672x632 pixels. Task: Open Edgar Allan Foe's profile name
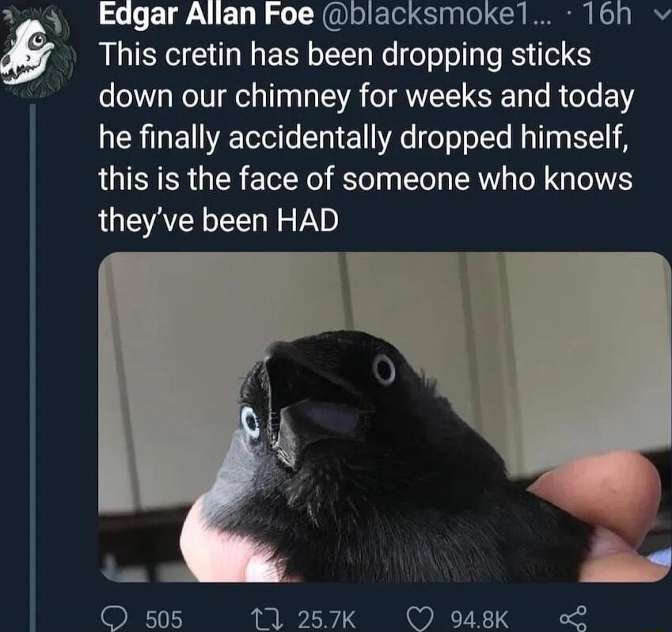click(x=207, y=14)
